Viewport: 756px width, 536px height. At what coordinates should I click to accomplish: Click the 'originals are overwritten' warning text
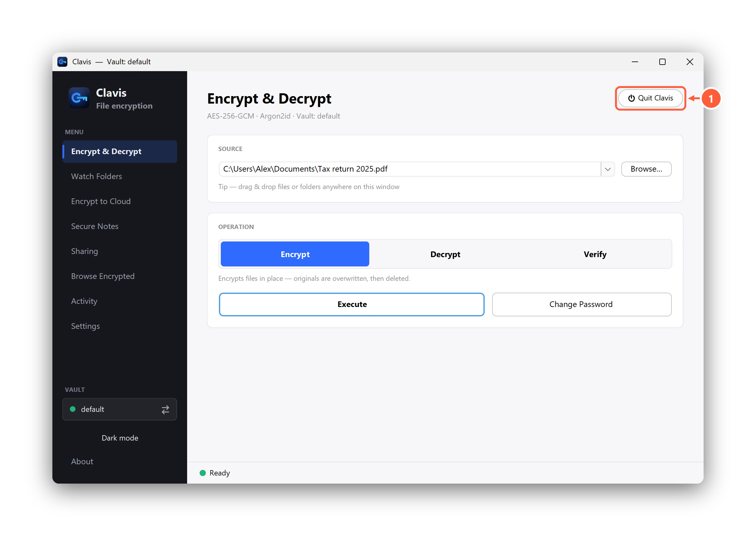(x=314, y=279)
